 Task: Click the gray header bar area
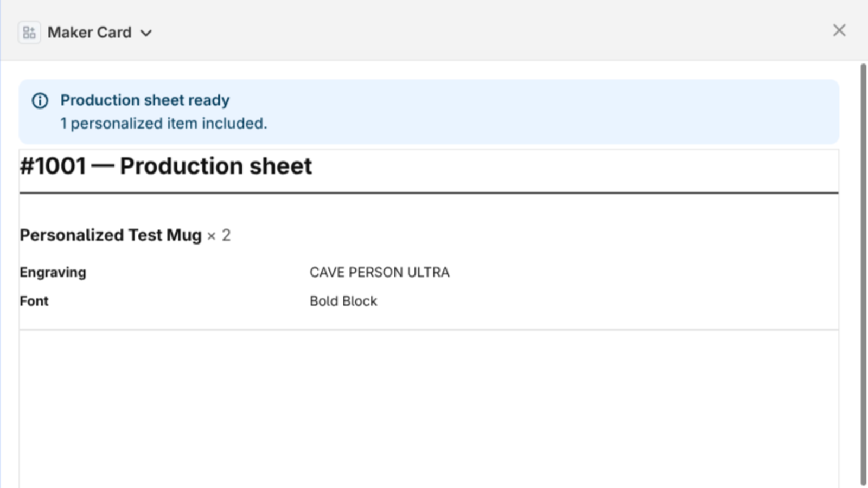point(488,30)
